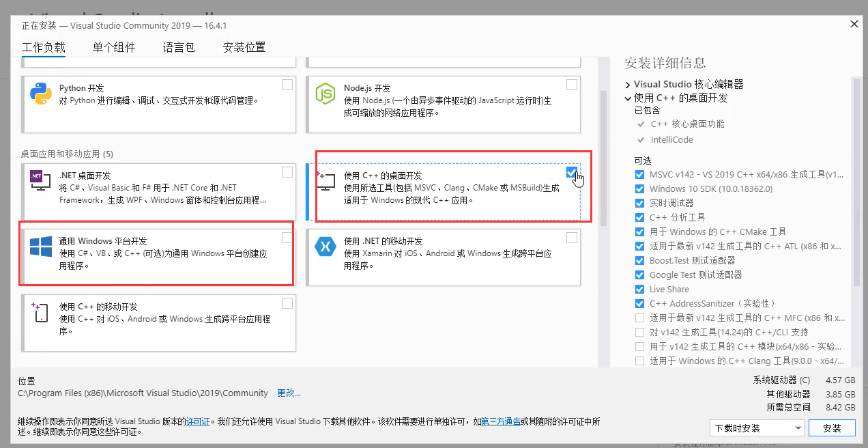Click the 安装 button
Screen dimensions: 868x448
pos(832,428)
